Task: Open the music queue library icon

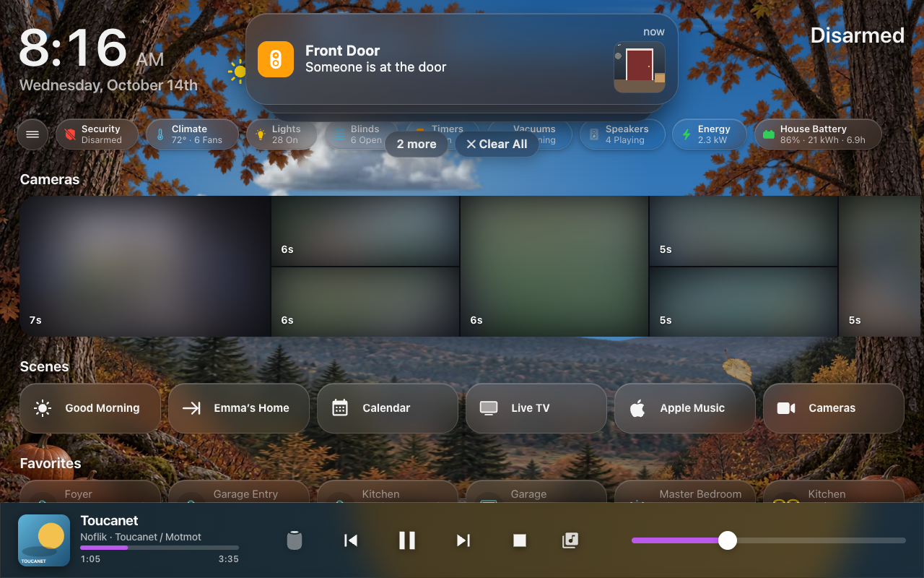Action: [570, 540]
